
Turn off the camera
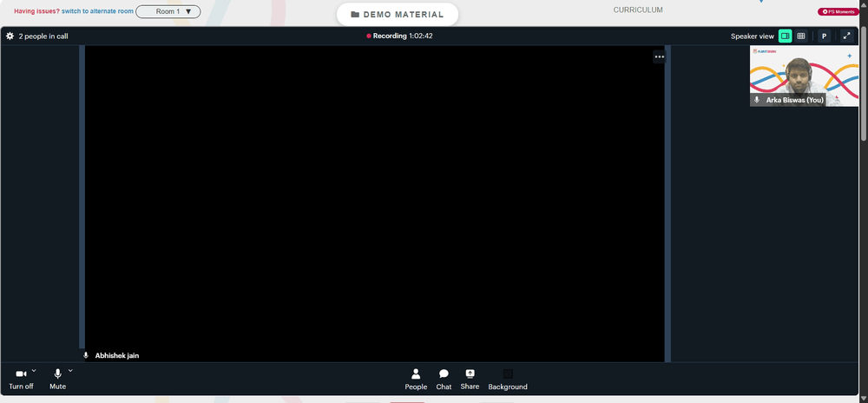coord(21,380)
